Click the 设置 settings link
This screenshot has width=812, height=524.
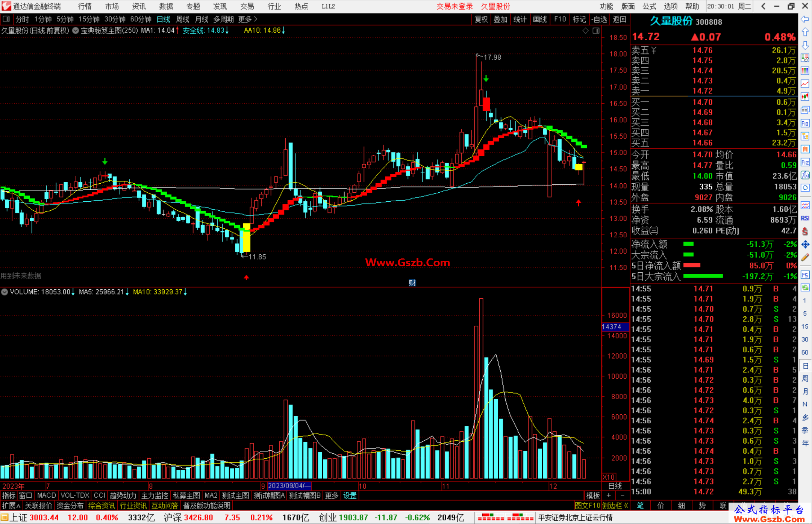350,495
